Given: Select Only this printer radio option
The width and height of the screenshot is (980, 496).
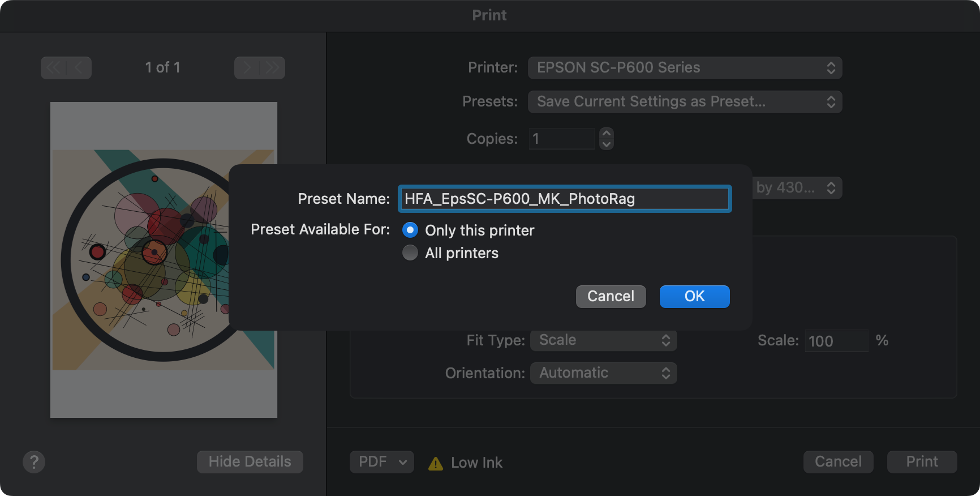Looking at the screenshot, I should point(410,230).
